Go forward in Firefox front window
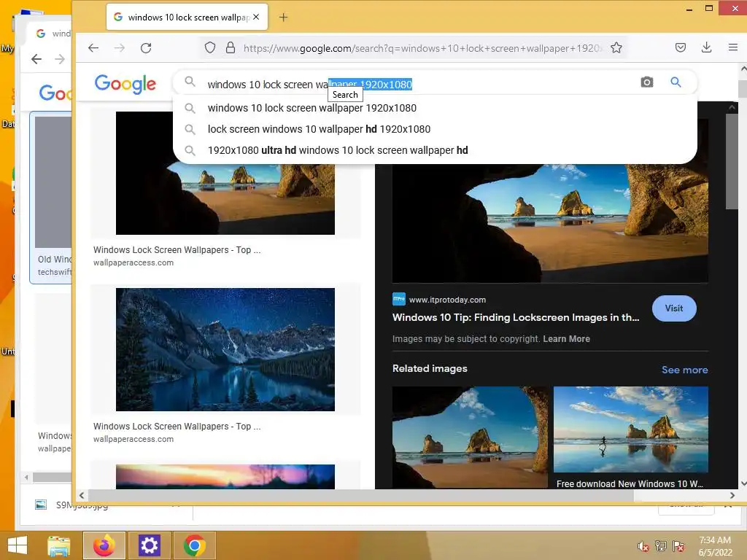This screenshot has height=560, width=747. (x=120, y=47)
